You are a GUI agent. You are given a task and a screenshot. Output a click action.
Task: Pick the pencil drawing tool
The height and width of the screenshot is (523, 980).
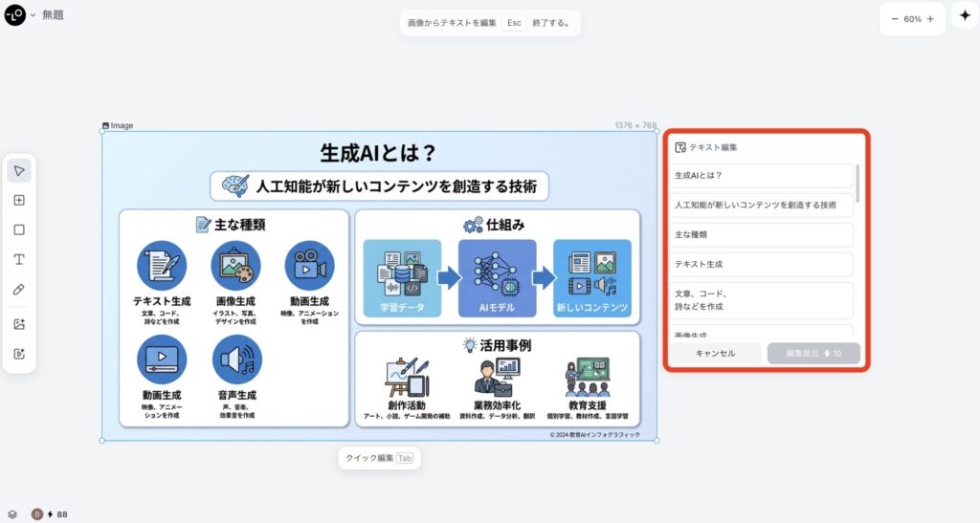pos(19,289)
